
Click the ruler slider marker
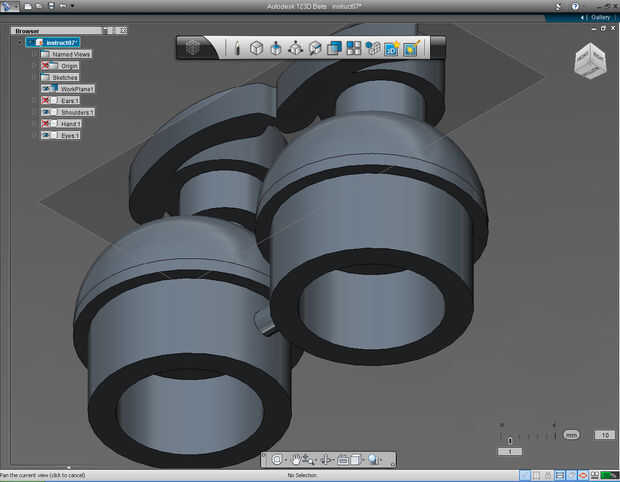[510, 440]
